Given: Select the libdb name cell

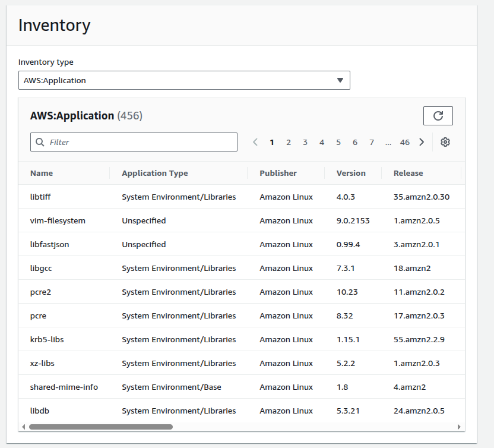Looking at the screenshot, I should [x=40, y=411].
